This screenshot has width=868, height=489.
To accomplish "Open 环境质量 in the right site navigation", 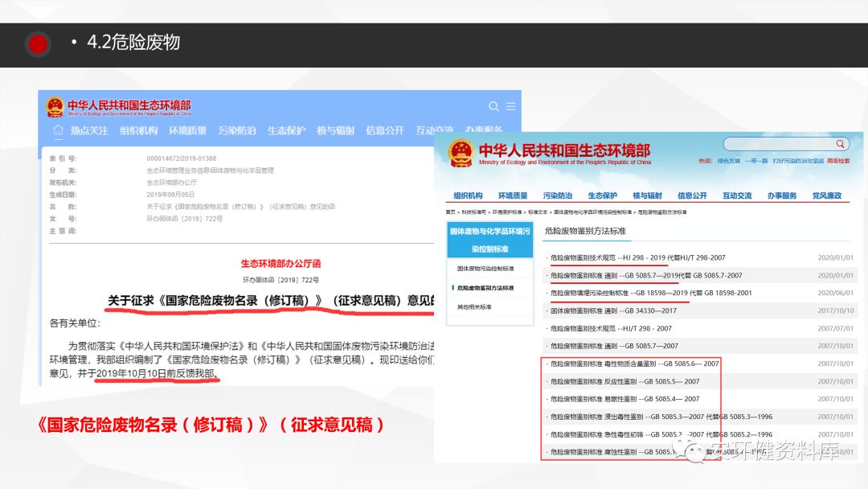I will (513, 195).
